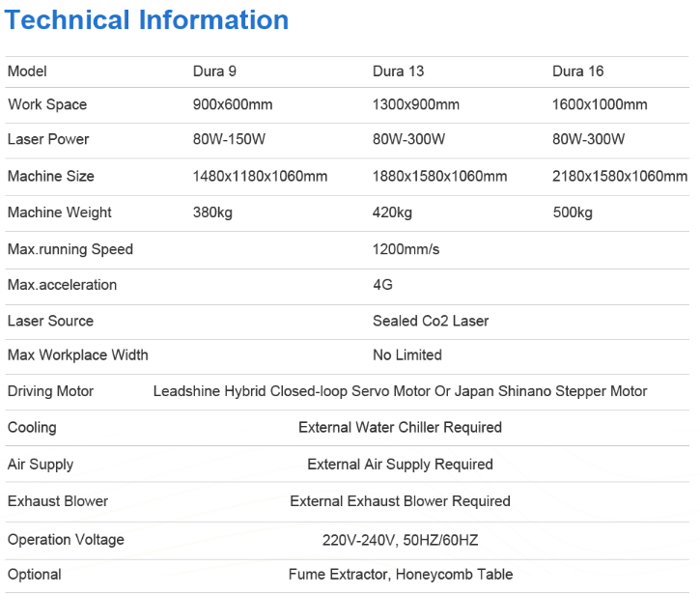The width and height of the screenshot is (700, 595).
Task: Select External Water Chiller Required text
Action: [400, 427]
